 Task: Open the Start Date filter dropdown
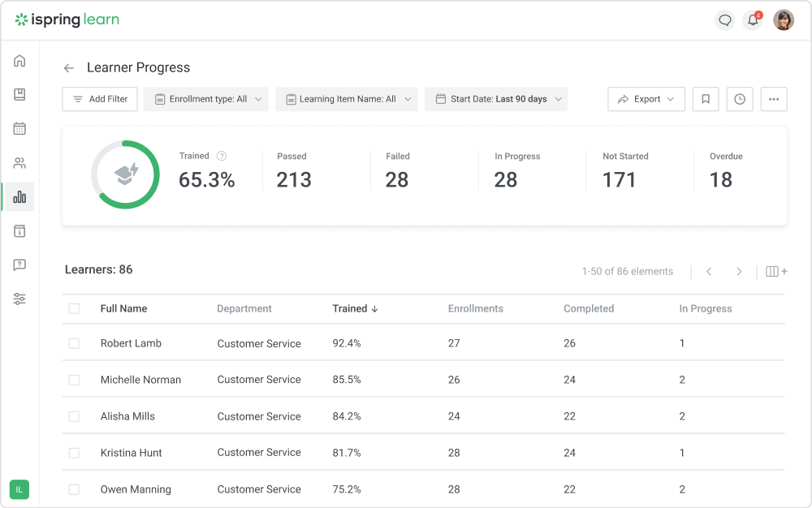[496, 99]
